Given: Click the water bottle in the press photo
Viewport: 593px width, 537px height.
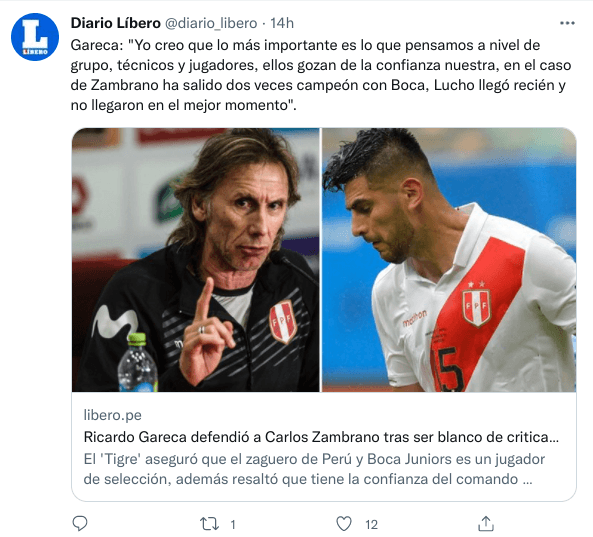Looking at the screenshot, I should pos(137,362).
